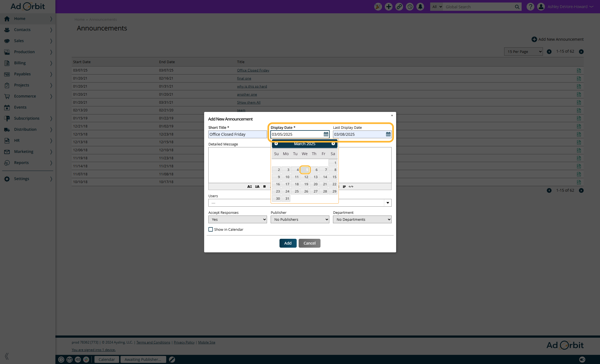Go to previous month in date picker
The image size is (600, 364).
click(276, 144)
